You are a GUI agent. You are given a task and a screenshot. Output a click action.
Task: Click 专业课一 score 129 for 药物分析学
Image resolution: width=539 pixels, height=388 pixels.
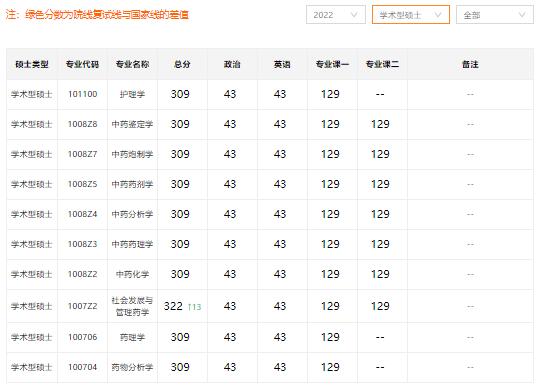pyautogui.click(x=330, y=367)
